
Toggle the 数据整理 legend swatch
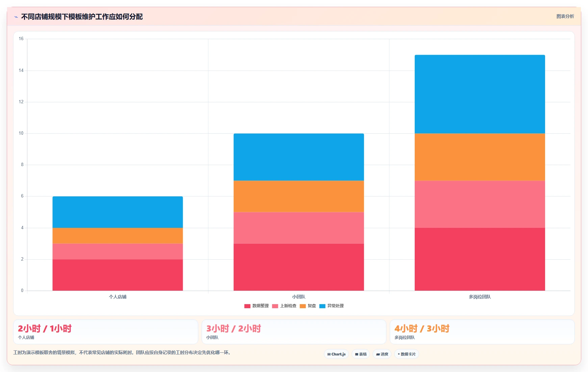tap(247, 306)
